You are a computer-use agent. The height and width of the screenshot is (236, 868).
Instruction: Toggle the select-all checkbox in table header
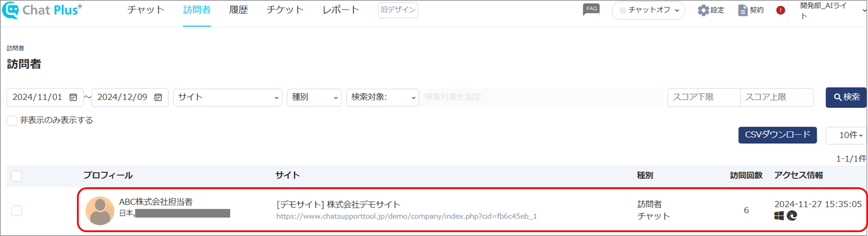(17, 176)
